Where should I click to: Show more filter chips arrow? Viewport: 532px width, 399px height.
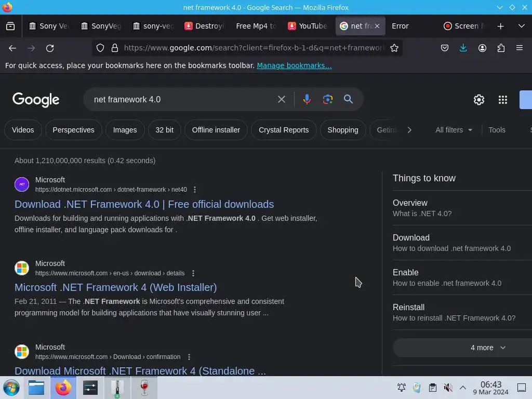(x=409, y=130)
